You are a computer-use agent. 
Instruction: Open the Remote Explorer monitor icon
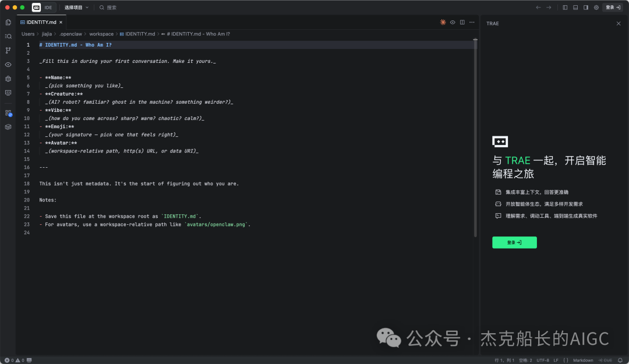8,93
